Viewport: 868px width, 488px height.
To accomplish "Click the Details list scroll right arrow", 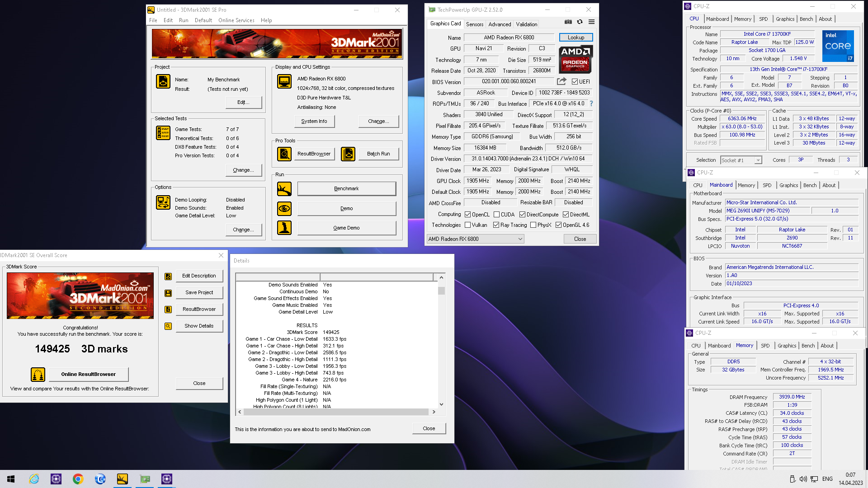I will tap(434, 412).
